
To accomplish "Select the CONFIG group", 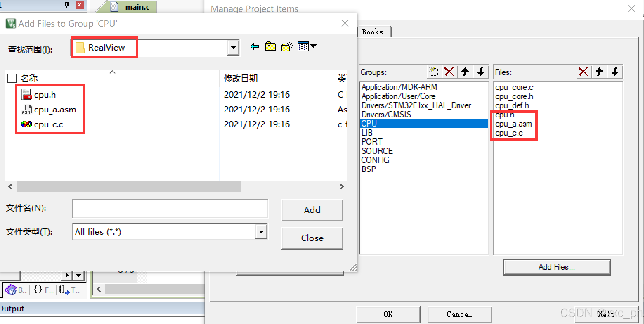I will click(x=375, y=160).
